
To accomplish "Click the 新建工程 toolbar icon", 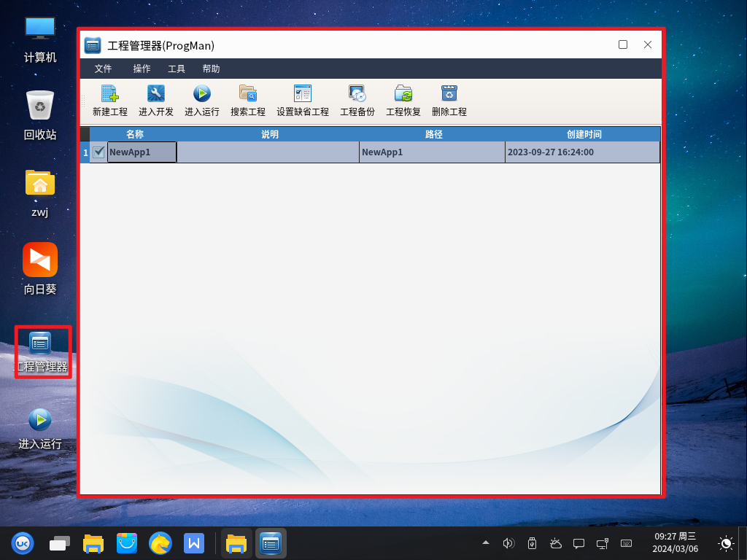I will tap(110, 94).
